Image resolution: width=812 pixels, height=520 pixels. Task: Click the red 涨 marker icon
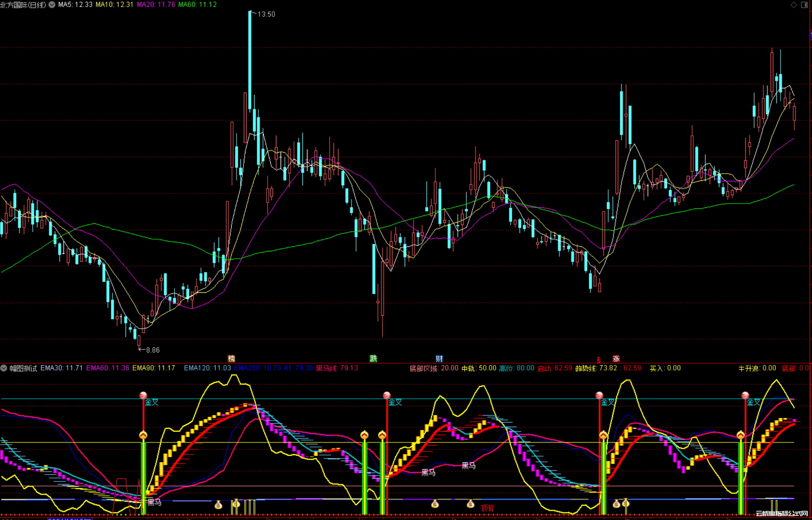[616, 359]
